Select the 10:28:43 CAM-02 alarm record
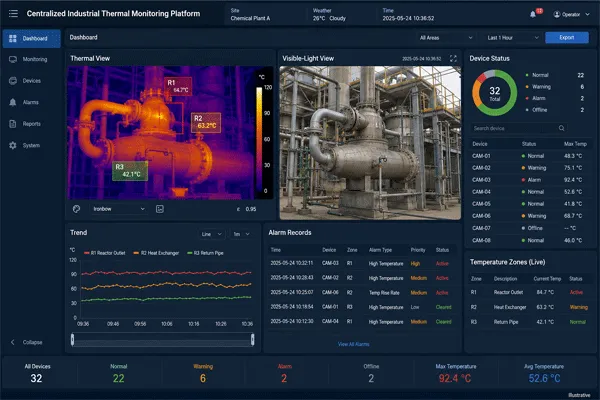600x400 pixels. (x=362, y=278)
